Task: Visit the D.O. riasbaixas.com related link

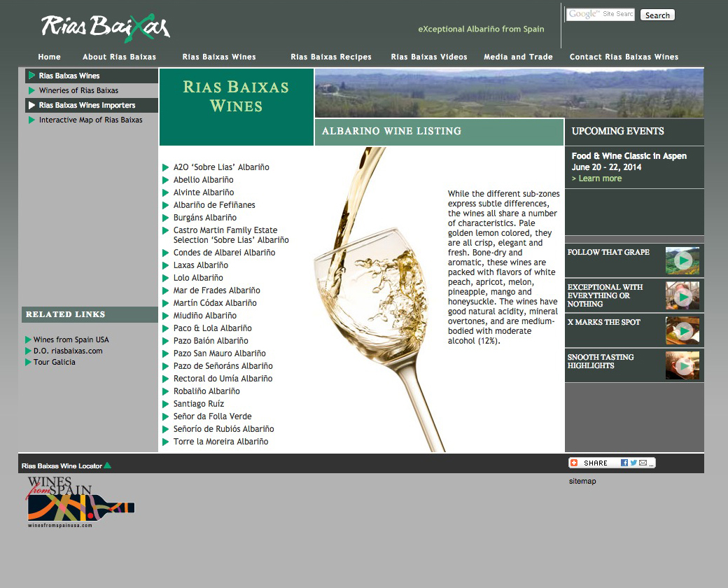Action: [x=68, y=351]
